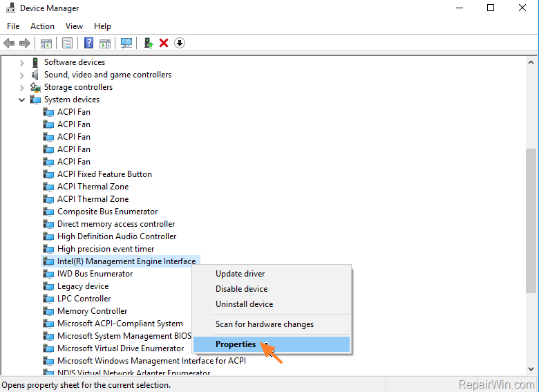Click icon beside Direct memory access controller
Viewport: 539px width, 392px height.
pyautogui.click(x=48, y=224)
